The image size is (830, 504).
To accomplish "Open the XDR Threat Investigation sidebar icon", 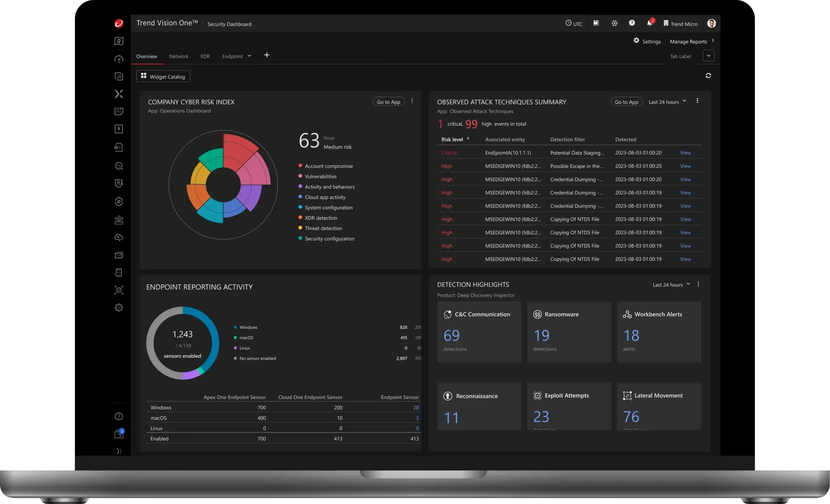I will point(119,94).
